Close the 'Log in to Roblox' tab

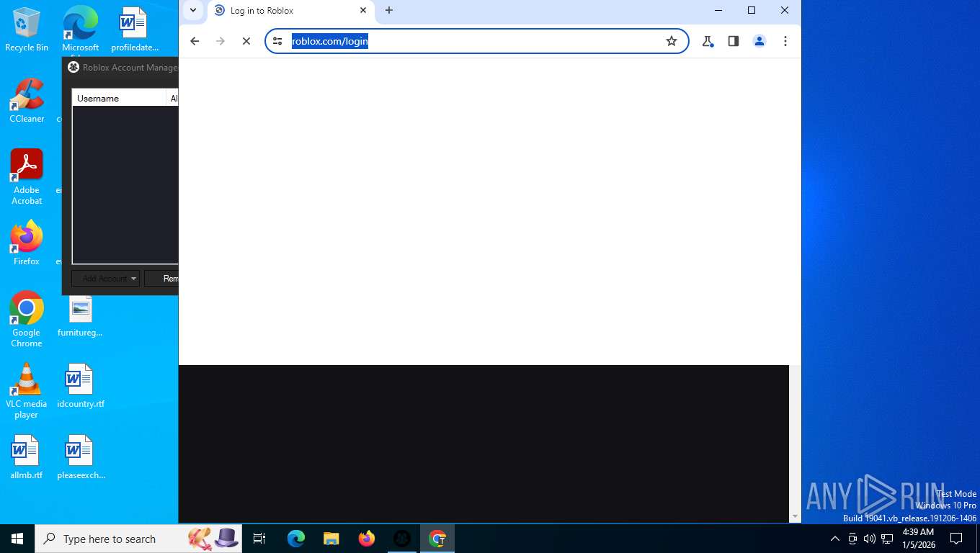tap(363, 10)
